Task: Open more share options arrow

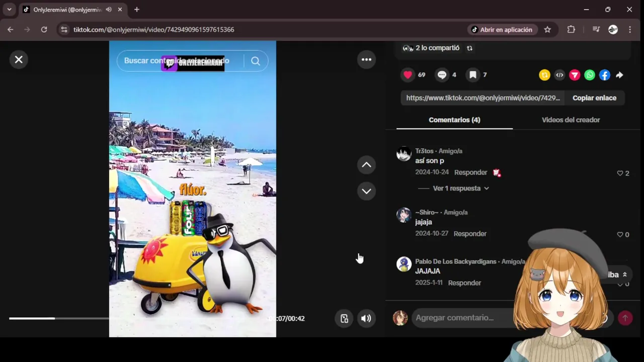Action: click(x=619, y=75)
